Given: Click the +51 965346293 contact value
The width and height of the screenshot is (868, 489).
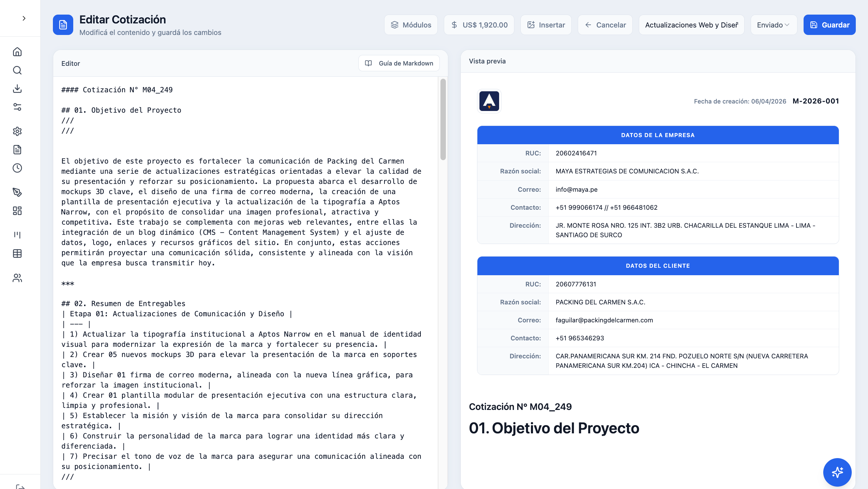Looking at the screenshot, I should click(x=580, y=338).
